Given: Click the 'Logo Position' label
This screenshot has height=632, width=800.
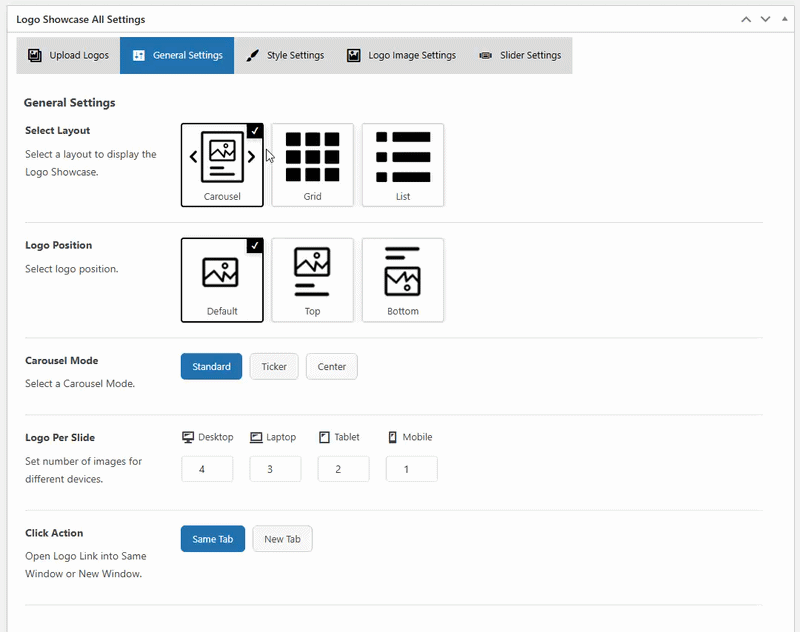Looking at the screenshot, I should click(x=59, y=245).
